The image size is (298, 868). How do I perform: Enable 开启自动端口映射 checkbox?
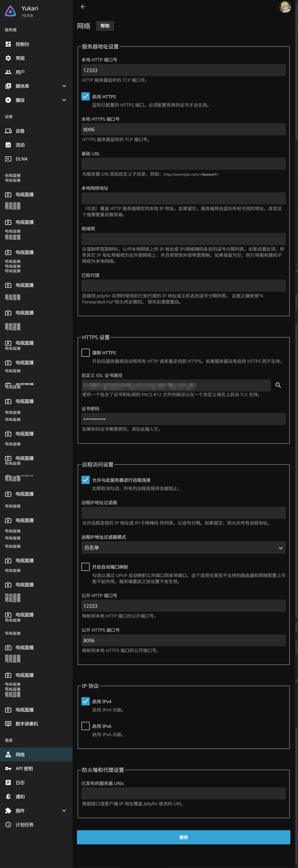click(x=86, y=567)
